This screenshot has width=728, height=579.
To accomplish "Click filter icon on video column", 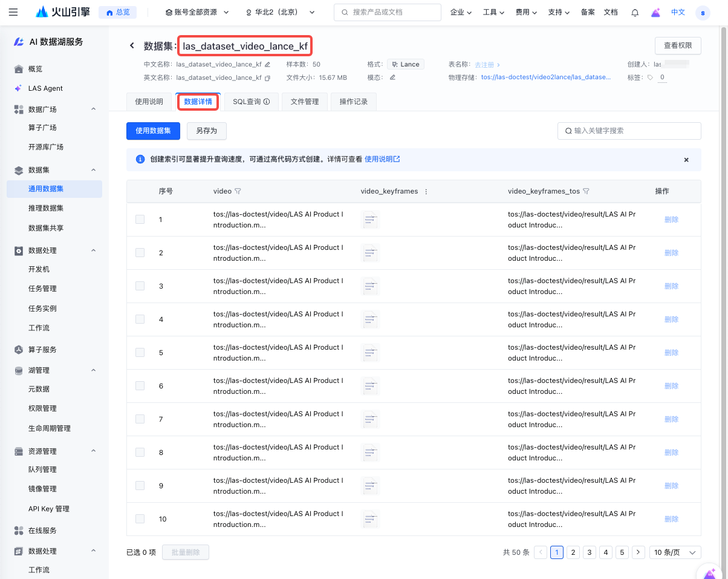I will [238, 191].
